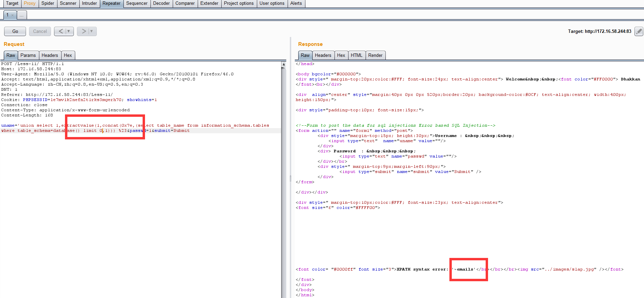Switch to the Proxy tab
The height and width of the screenshot is (298, 644).
(30, 3)
